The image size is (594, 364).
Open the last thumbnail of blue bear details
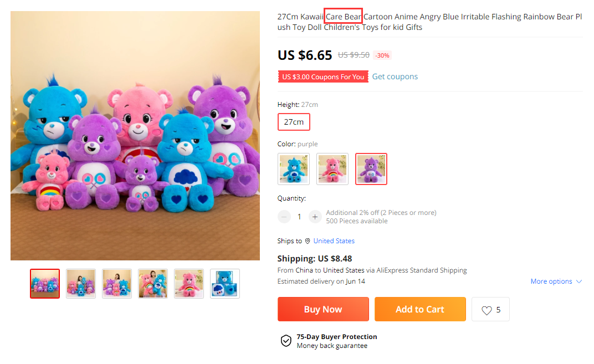coord(225,284)
